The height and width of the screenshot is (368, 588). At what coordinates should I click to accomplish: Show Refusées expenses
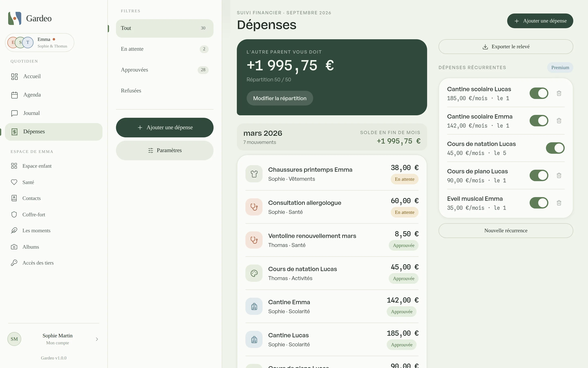point(165,91)
